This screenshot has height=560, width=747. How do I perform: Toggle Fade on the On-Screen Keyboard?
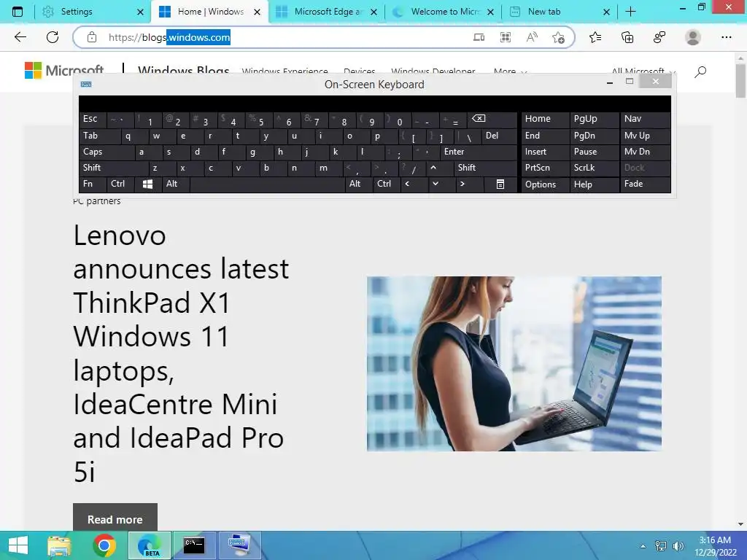(x=645, y=184)
